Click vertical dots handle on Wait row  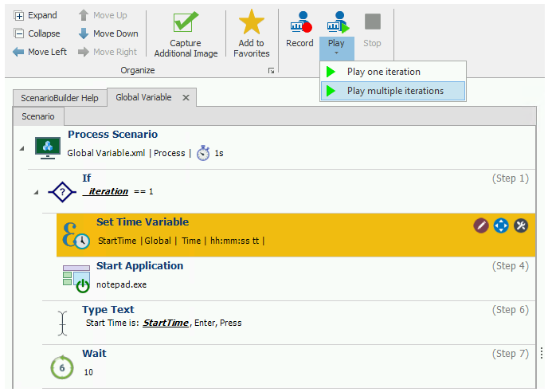542,353
